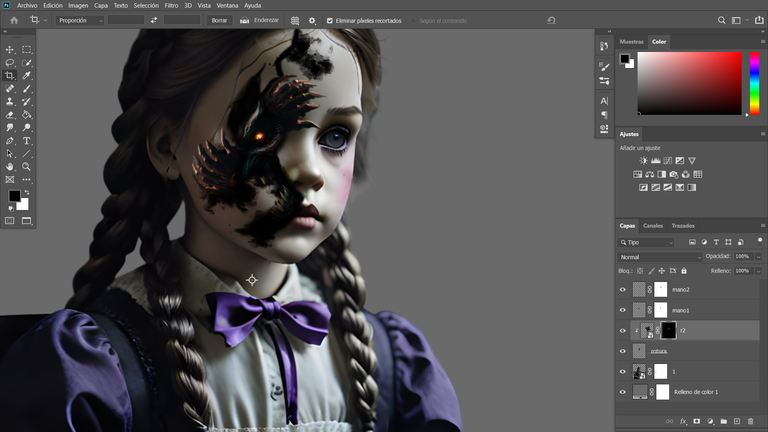Select the r2 layer mask thumbnail
The width and height of the screenshot is (768, 432).
669,331
